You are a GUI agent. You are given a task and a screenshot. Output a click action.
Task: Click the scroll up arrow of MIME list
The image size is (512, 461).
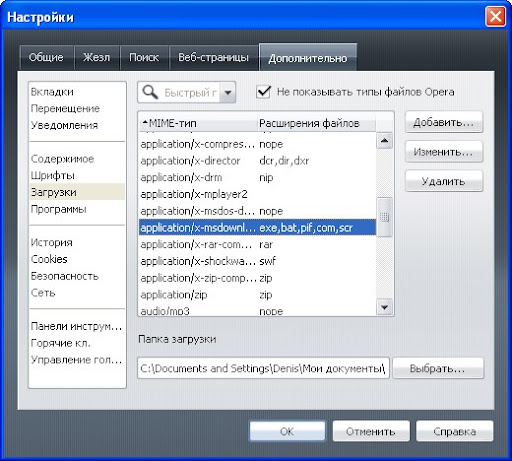384,141
